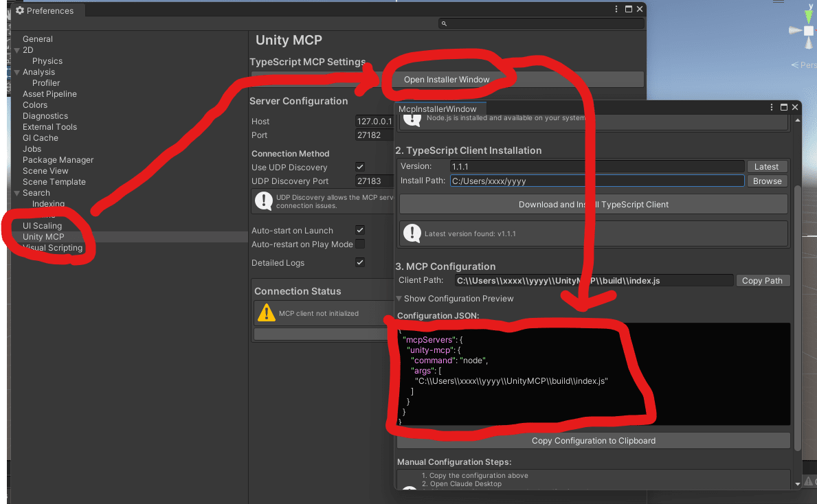This screenshot has height=504, width=817.
Task: Open Indexing preferences
Action: point(49,203)
